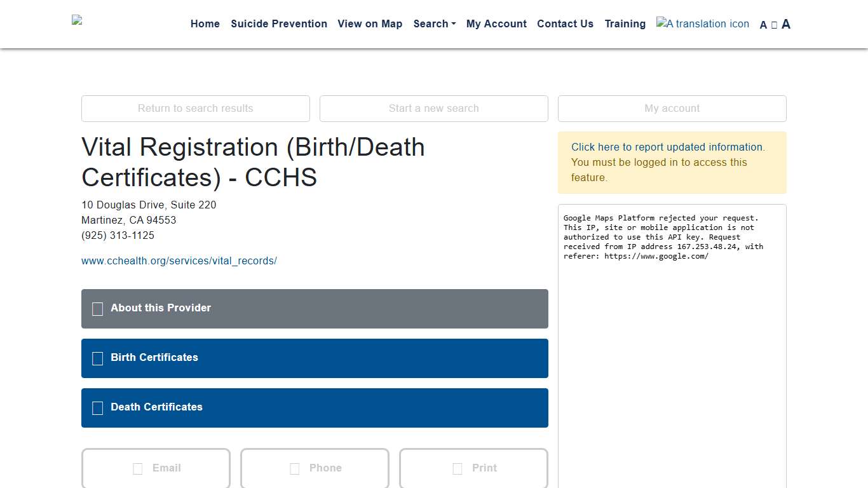
Task: Decrease text size with the small A
Action: (x=763, y=25)
